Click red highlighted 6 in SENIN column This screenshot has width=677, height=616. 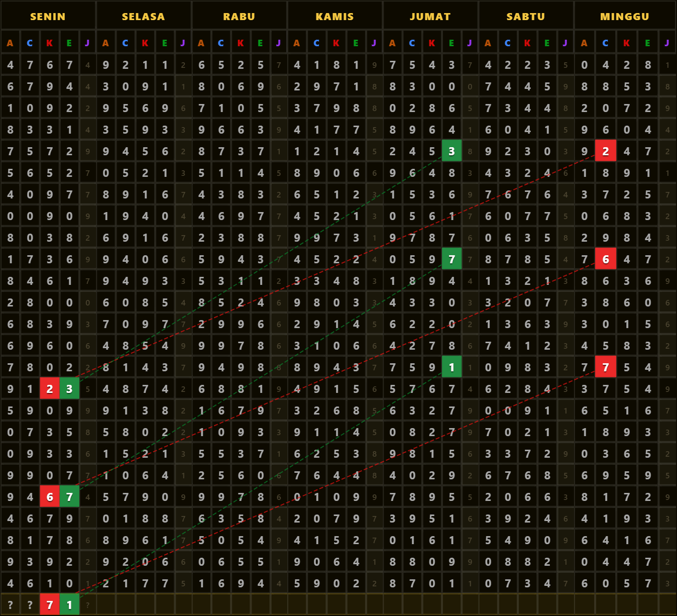(50, 497)
